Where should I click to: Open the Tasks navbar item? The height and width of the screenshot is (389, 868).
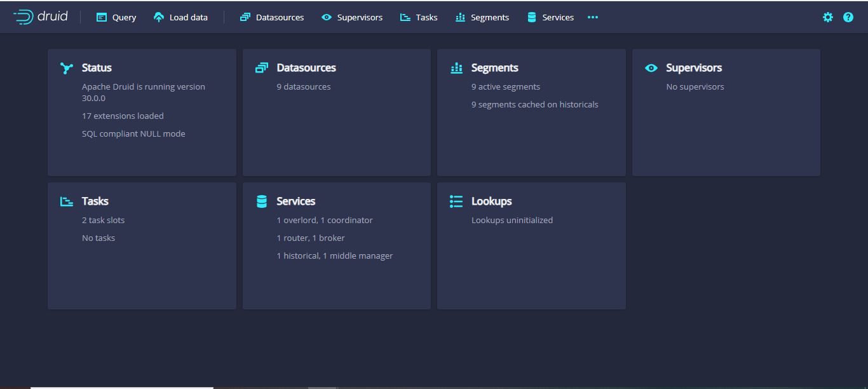[418, 17]
